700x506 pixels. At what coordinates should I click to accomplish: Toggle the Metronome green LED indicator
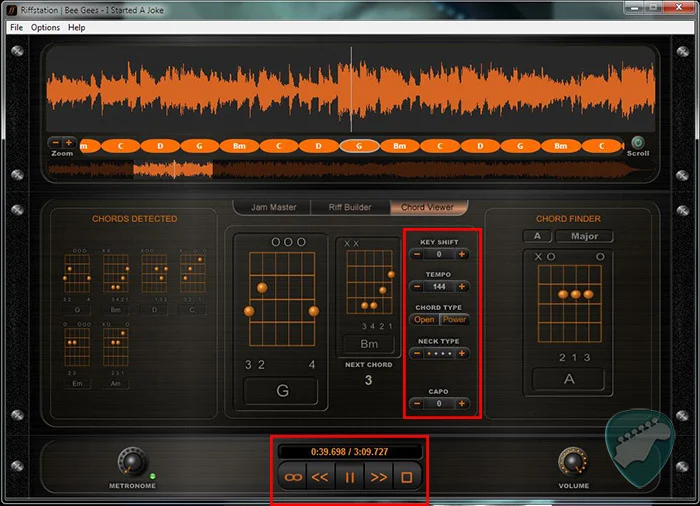pyautogui.click(x=153, y=477)
